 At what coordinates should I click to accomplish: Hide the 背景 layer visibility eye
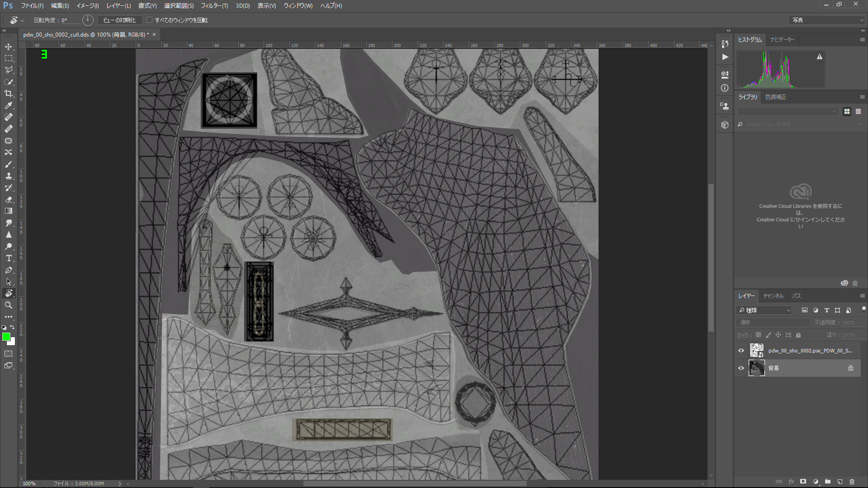tap(741, 368)
